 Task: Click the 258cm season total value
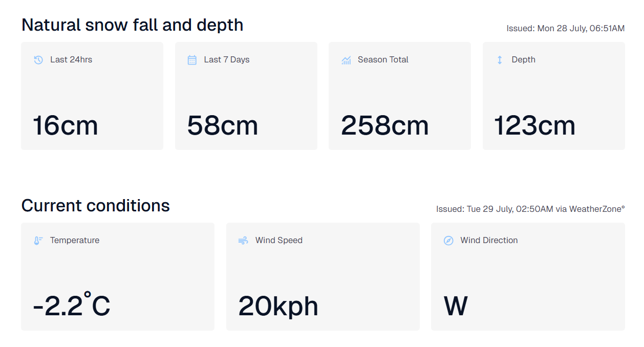pyautogui.click(x=385, y=126)
